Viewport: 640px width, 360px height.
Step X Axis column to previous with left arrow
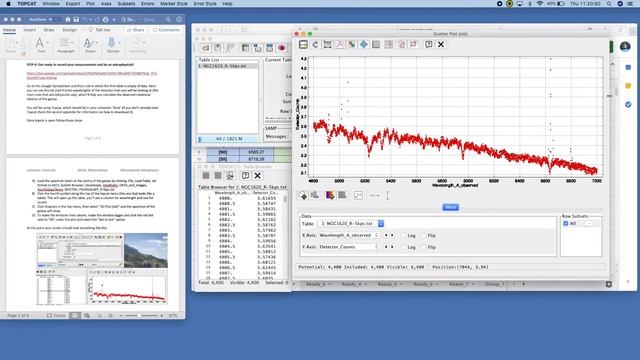386,236
